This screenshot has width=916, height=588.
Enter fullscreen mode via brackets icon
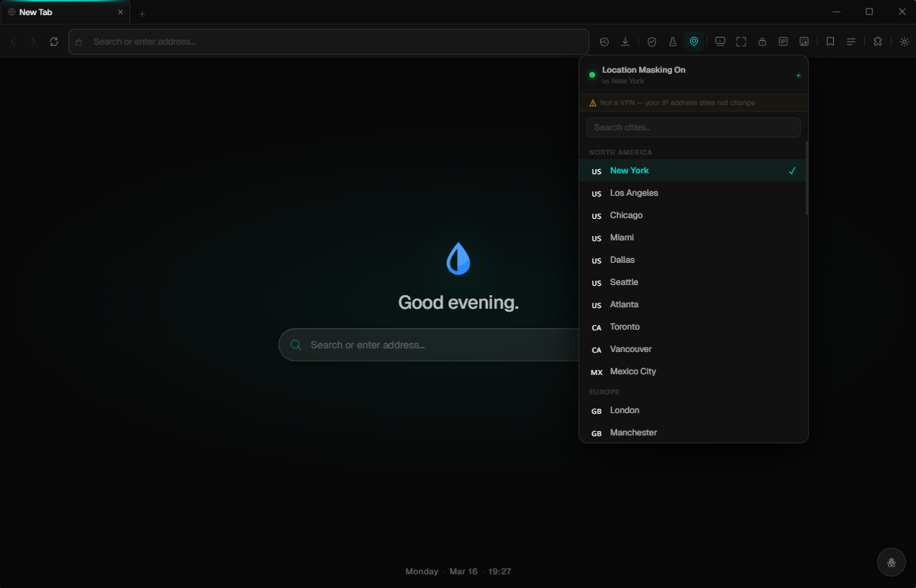click(x=741, y=41)
